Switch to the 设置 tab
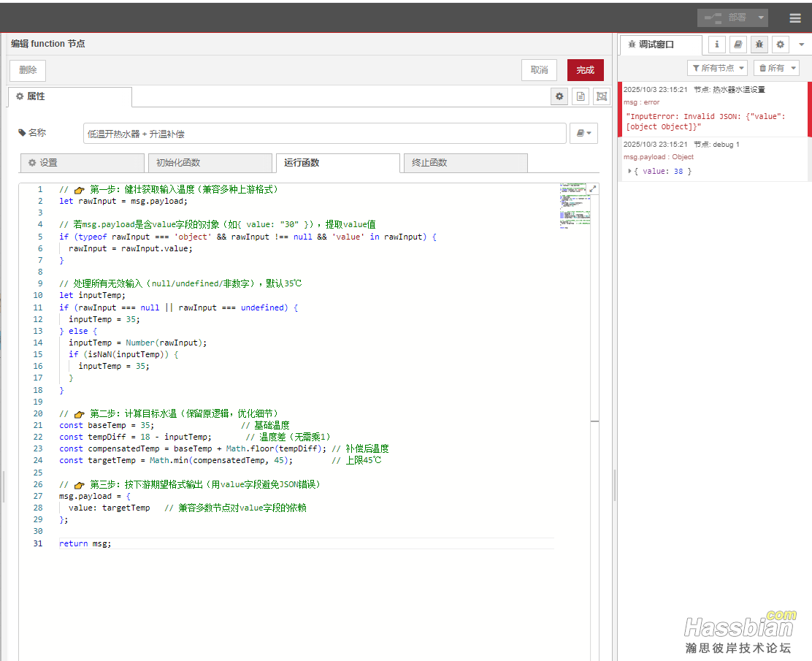 [x=83, y=163]
